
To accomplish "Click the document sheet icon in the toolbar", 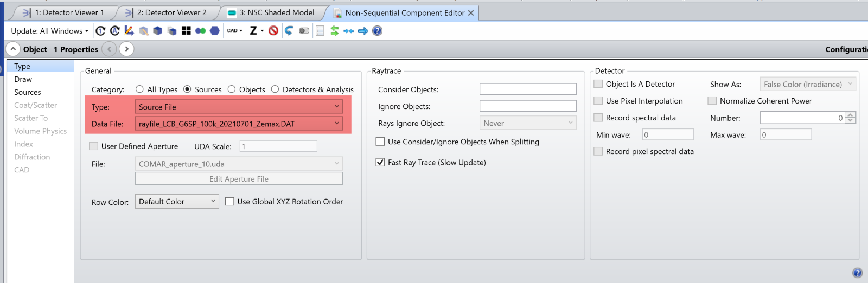I will coord(320,31).
